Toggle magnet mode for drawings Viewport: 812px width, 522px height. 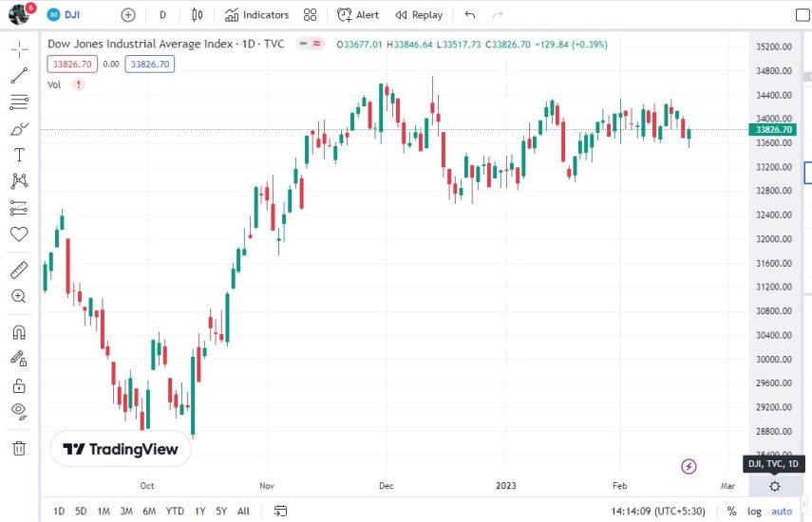tap(19, 332)
